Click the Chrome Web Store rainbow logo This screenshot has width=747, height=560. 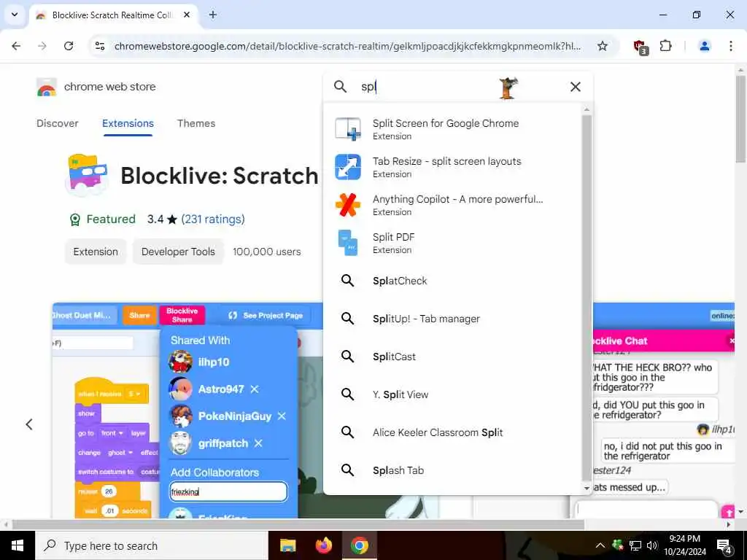point(46,87)
